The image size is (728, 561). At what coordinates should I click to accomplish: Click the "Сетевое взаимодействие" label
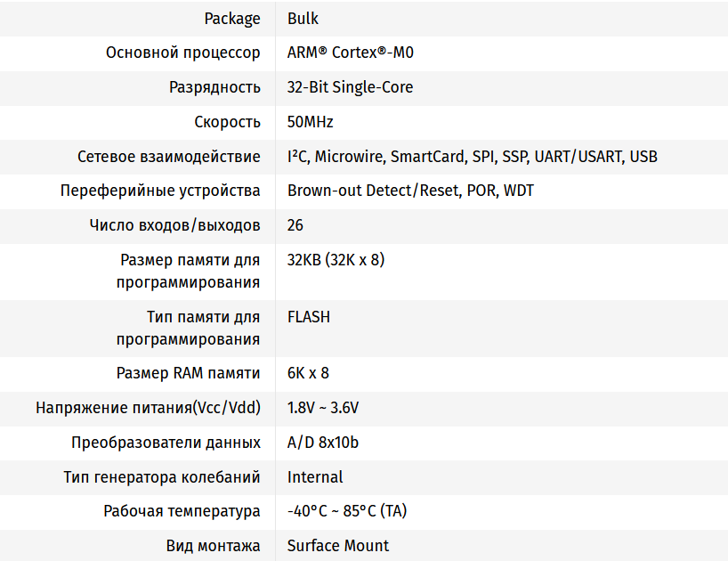tap(169, 157)
